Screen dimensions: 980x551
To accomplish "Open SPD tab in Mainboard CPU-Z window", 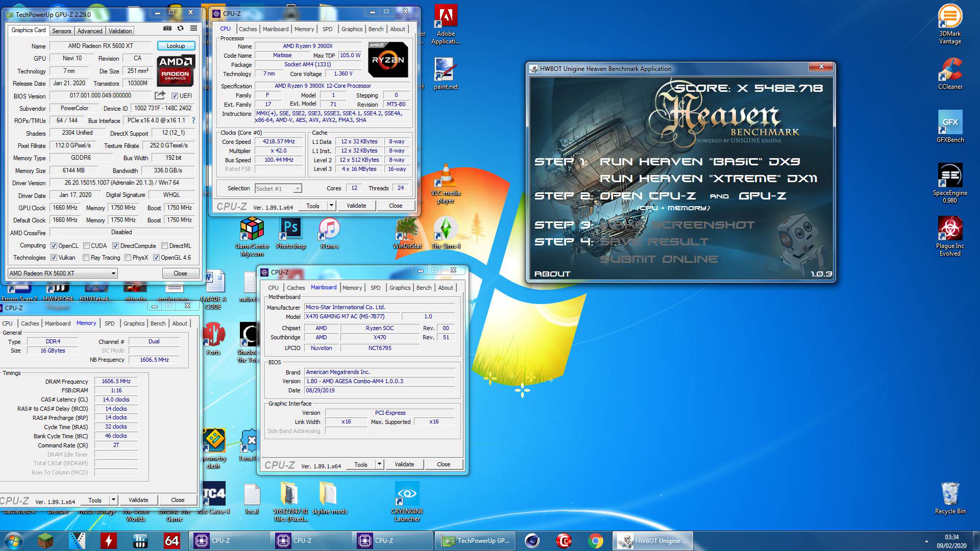I will click(375, 288).
